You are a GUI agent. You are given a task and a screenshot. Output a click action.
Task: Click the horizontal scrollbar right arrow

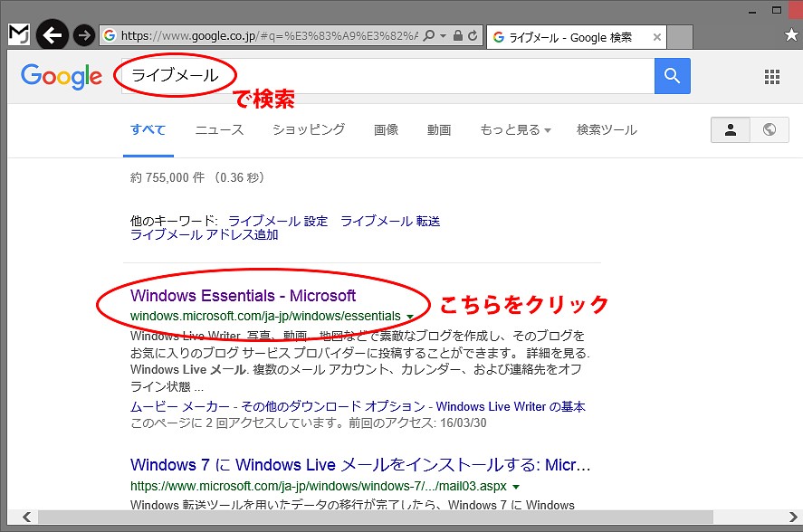coord(793,518)
